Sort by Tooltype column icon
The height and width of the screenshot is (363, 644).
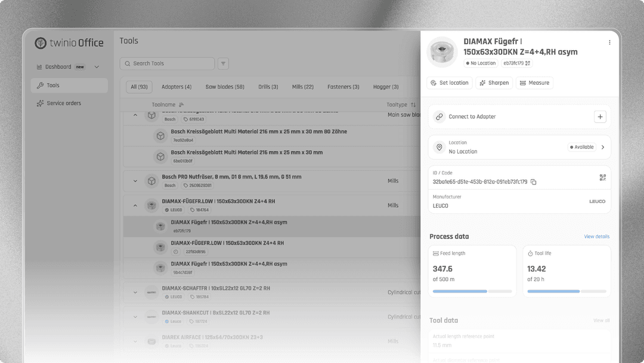click(x=413, y=104)
